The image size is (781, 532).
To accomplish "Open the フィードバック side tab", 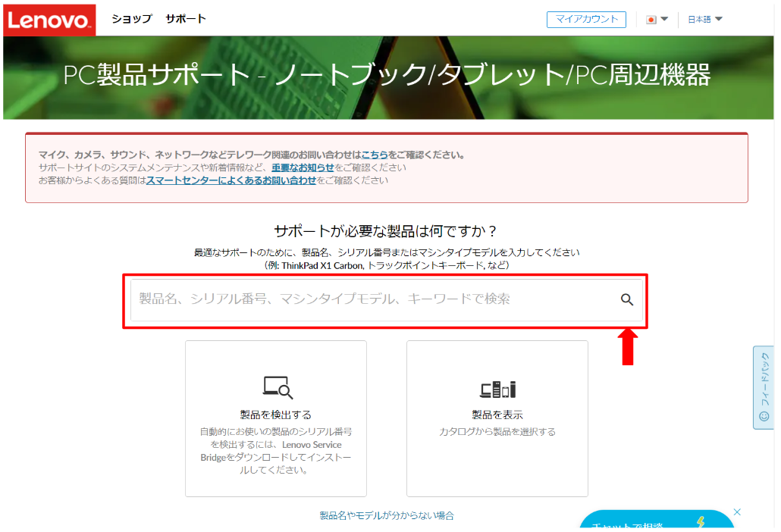I will coord(763,387).
